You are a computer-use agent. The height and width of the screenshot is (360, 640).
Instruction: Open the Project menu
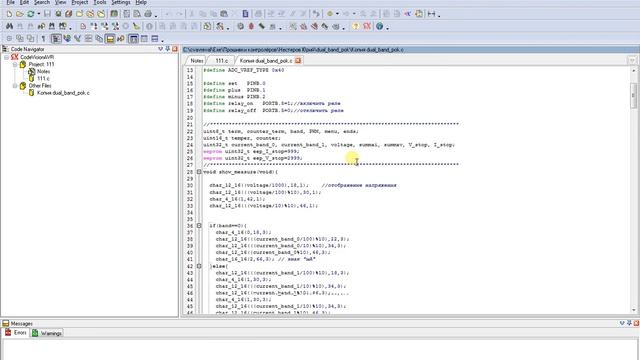[80, 2]
